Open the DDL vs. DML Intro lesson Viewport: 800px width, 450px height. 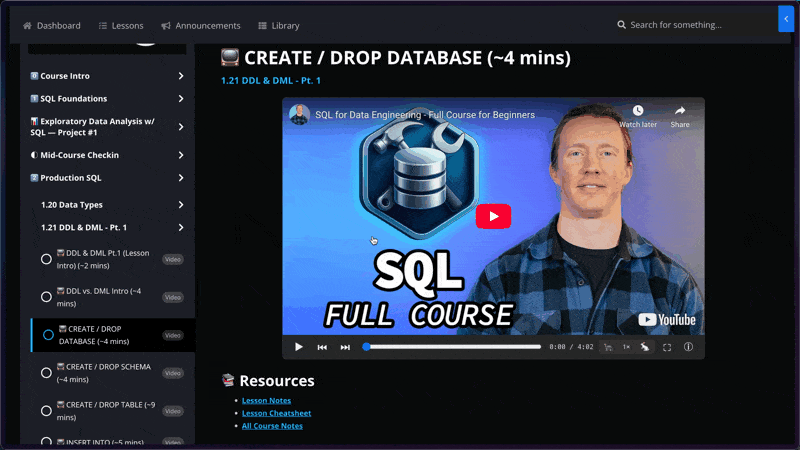[x=99, y=297]
